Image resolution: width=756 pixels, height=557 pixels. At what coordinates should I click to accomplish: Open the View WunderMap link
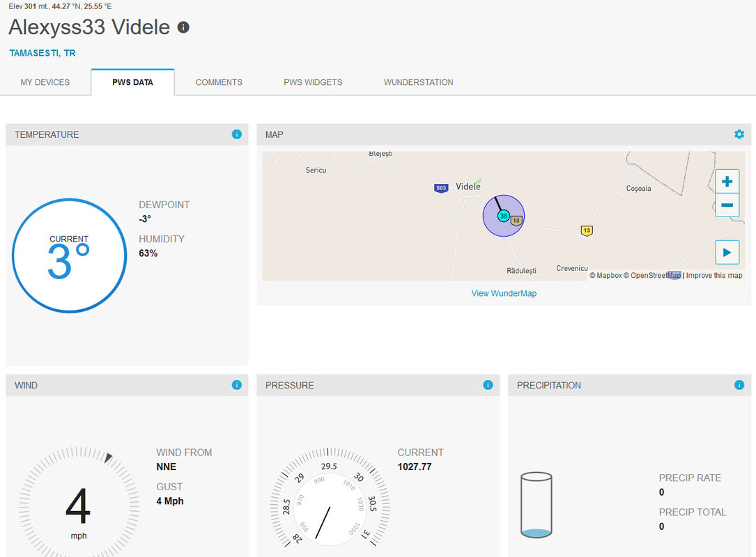click(x=504, y=293)
